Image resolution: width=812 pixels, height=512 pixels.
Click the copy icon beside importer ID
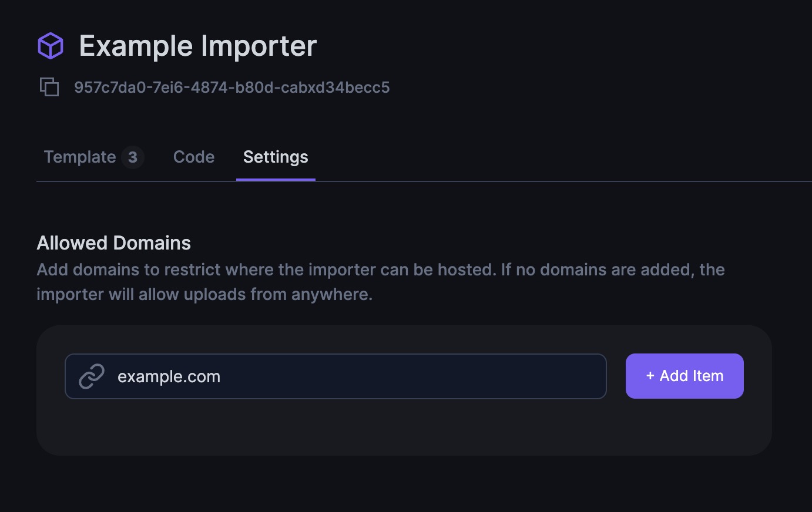point(49,87)
